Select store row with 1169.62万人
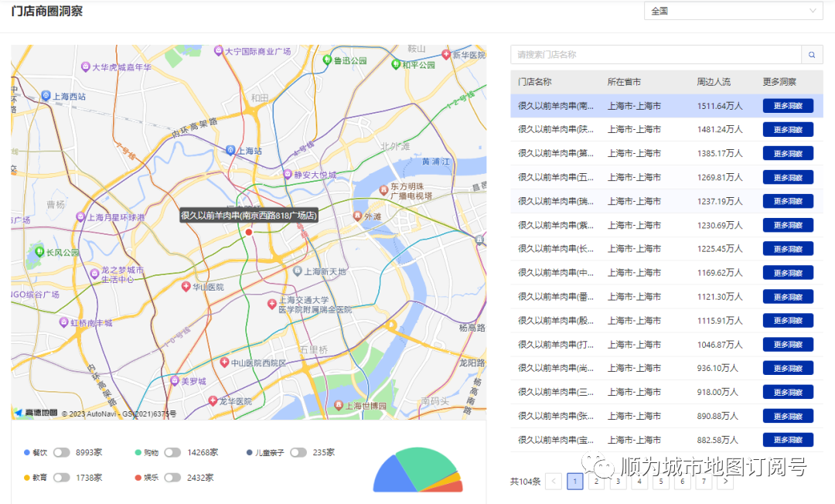 click(x=666, y=273)
